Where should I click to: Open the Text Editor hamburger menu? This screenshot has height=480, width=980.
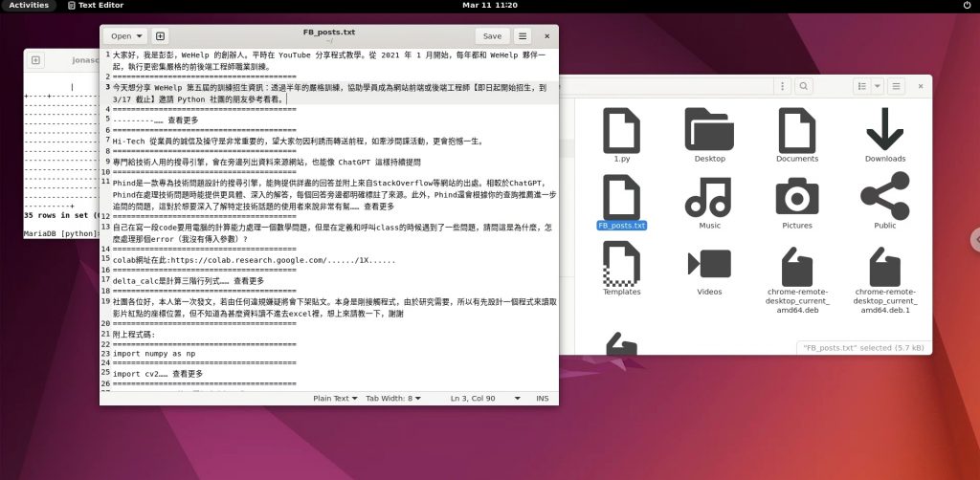click(x=523, y=36)
